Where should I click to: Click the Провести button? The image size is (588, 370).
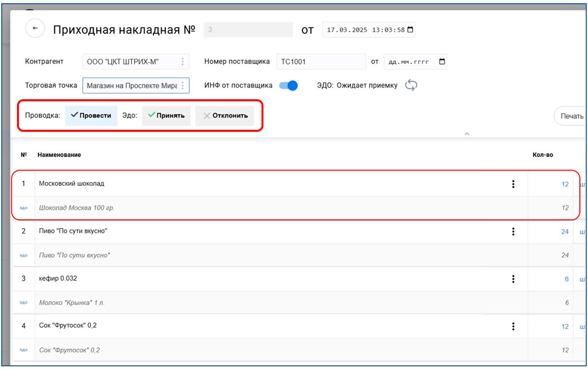pyautogui.click(x=91, y=116)
